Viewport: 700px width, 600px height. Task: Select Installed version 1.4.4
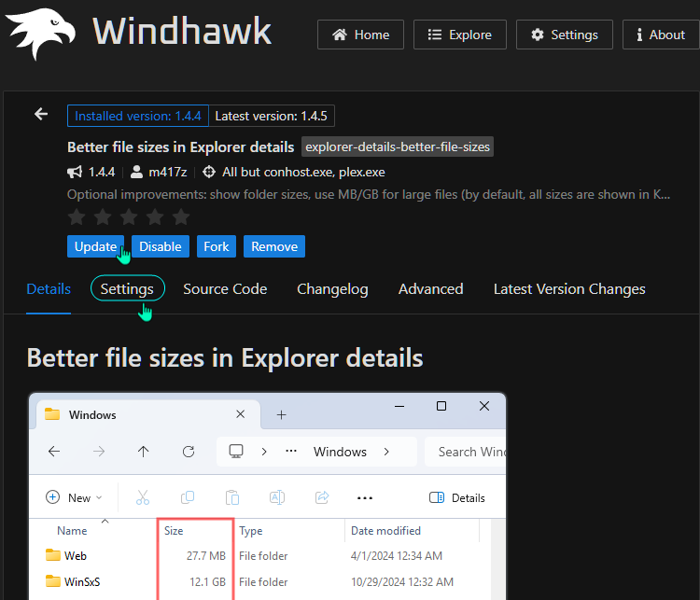138,116
